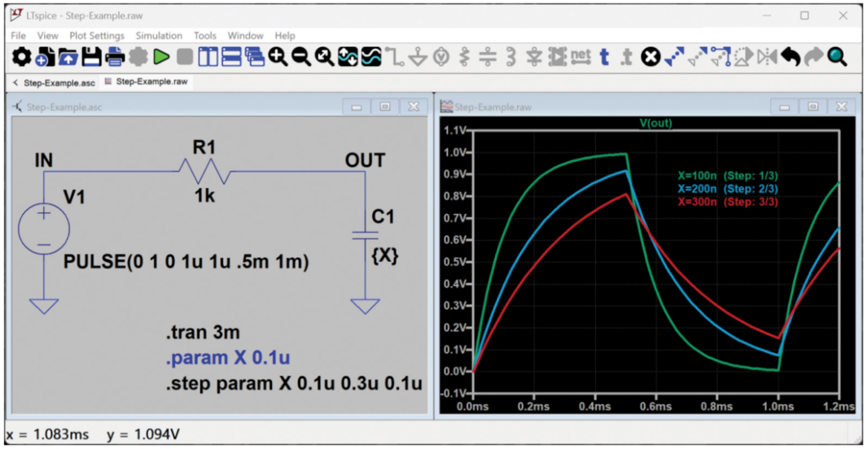Print using the printer icon
Viewport: 868px width, 449px height.
(115, 56)
